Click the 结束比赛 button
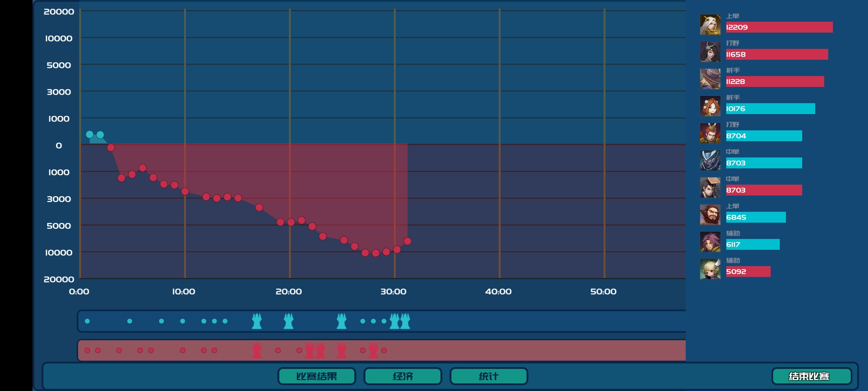Screen dimensions: 868x391 coord(812,376)
